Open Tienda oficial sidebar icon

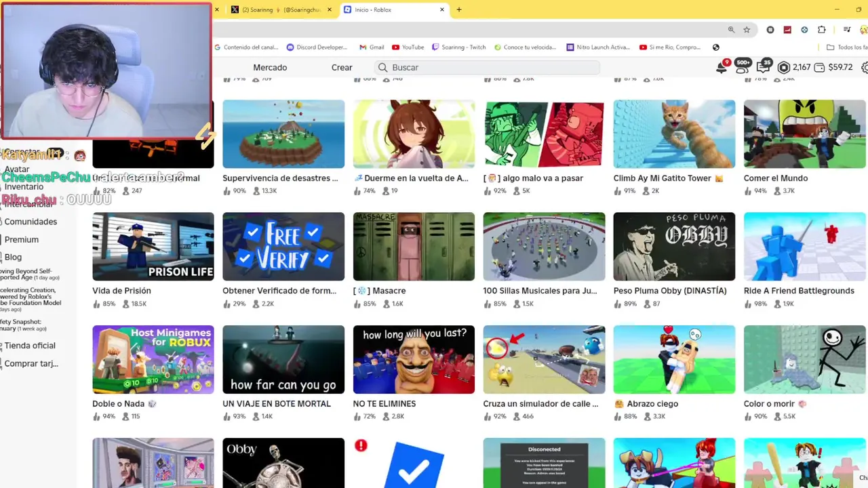point(2,346)
